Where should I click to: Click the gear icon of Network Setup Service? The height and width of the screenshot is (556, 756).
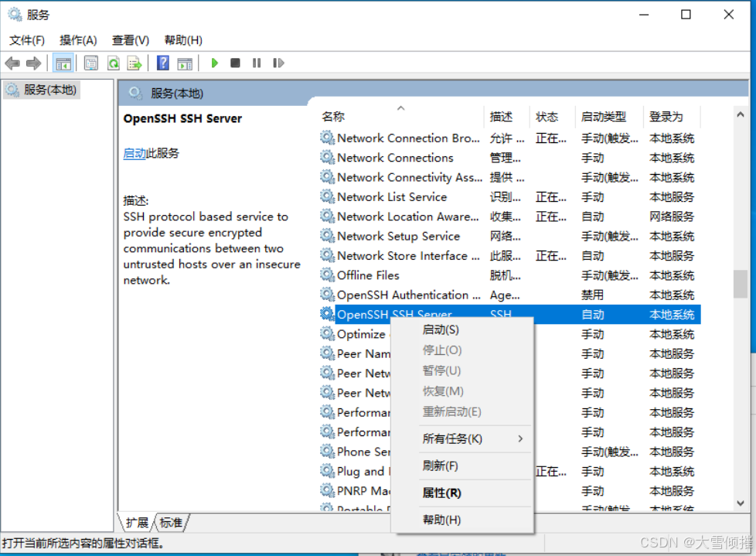pos(328,236)
